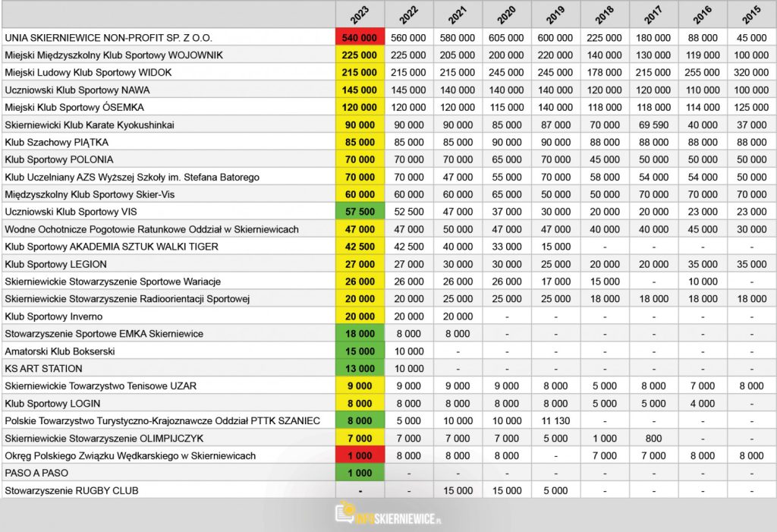Select Skierniewicki Klub Karate Kyokushinkai

pos(90,125)
